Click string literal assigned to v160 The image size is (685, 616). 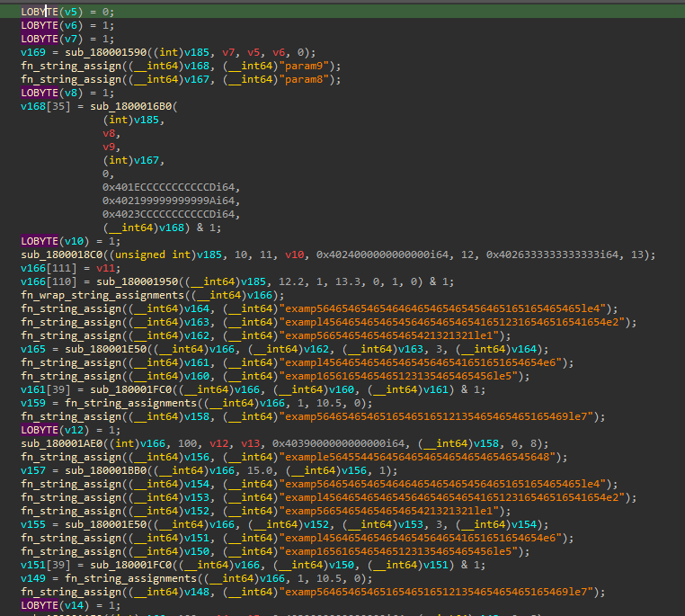pyautogui.click(x=398, y=376)
